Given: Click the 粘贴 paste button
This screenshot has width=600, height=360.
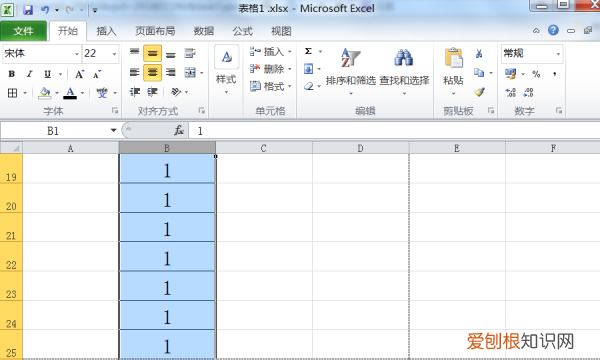Looking at the screenshot, I should click(453, 71).
